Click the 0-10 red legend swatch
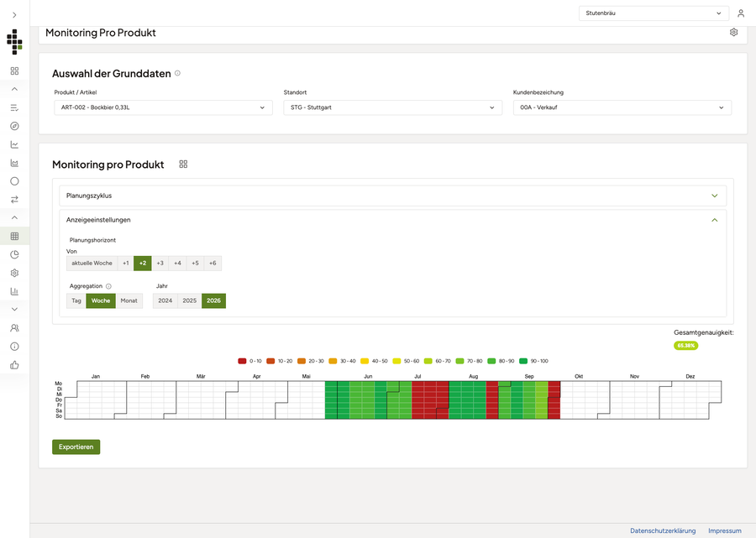 point(242,361)
